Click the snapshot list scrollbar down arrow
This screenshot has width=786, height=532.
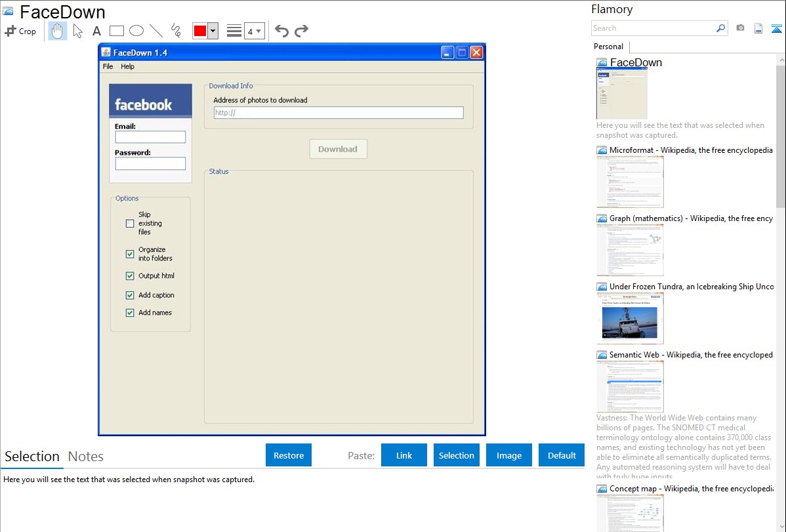[781, 527]
